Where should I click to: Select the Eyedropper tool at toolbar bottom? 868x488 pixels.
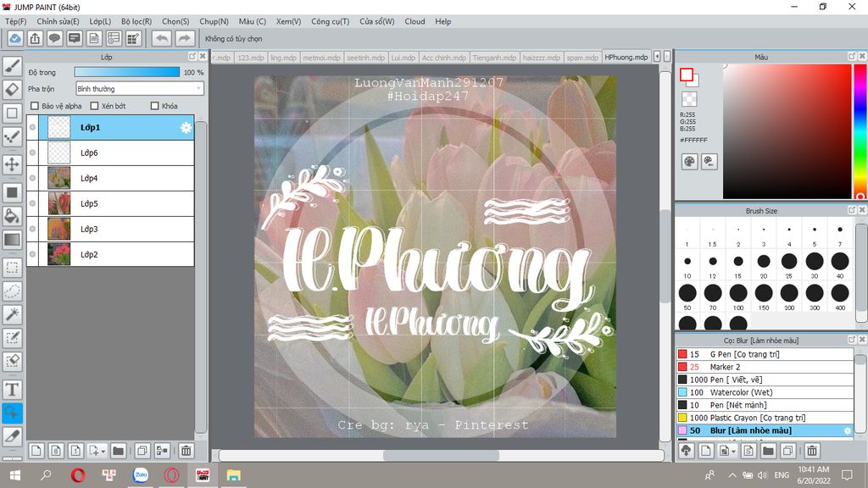12,436
